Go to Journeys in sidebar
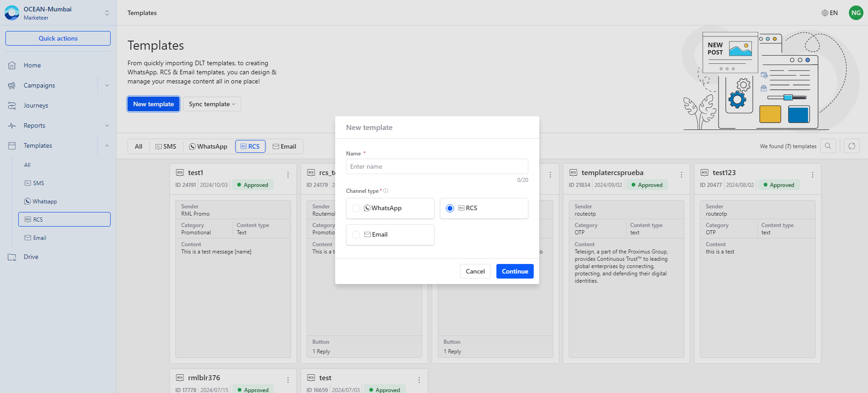868x393 pixels. point(36,105)
